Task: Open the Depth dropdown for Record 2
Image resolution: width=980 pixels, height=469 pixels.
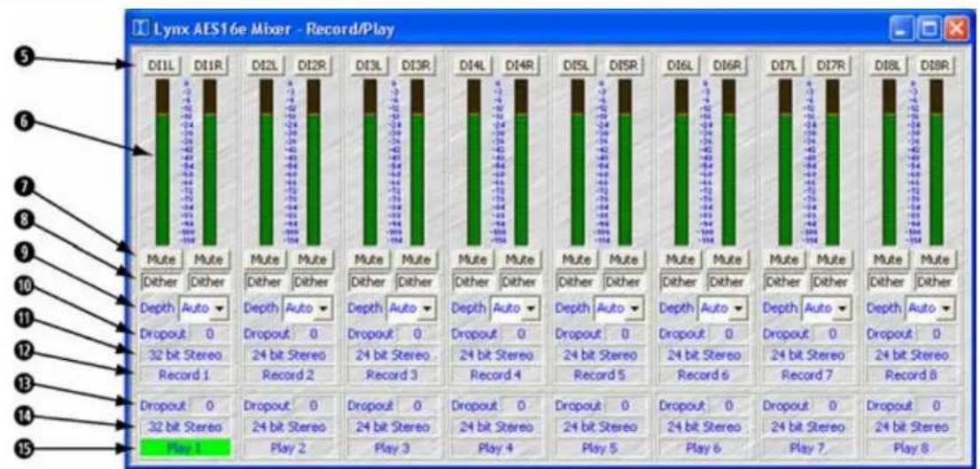Action: 308,309
